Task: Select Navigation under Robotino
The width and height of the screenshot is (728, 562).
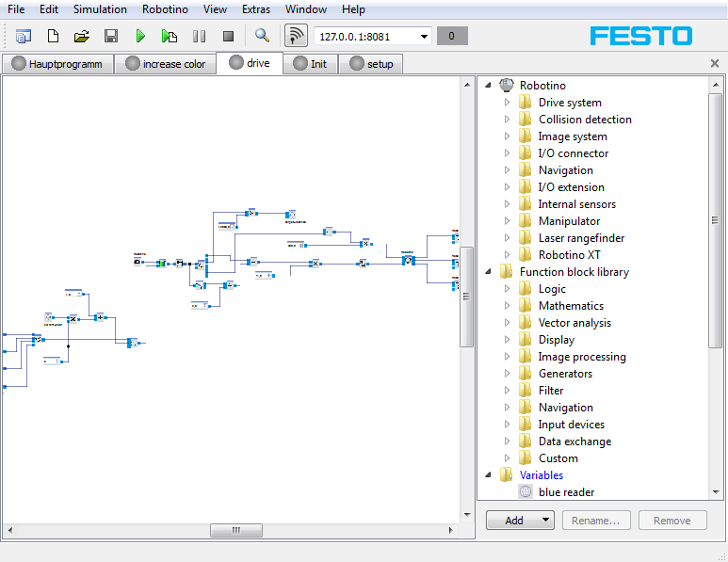Action: click(x=565, y=170)
